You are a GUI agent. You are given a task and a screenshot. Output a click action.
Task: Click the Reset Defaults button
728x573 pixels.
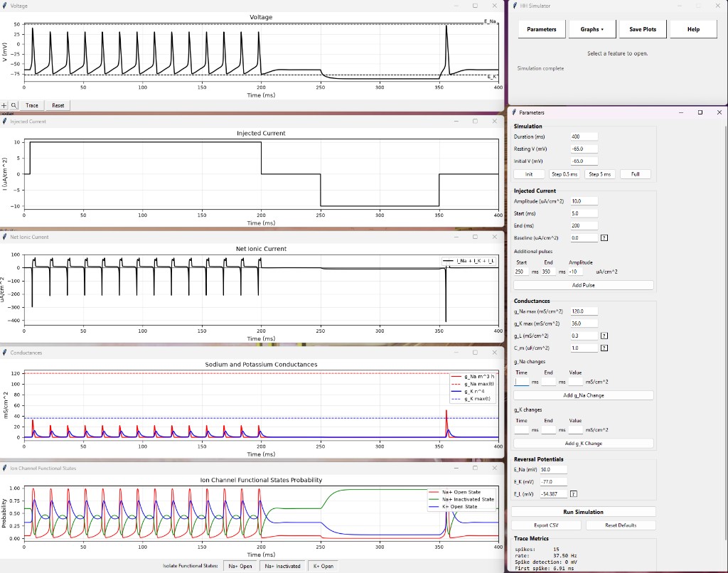tap(621, 525)
